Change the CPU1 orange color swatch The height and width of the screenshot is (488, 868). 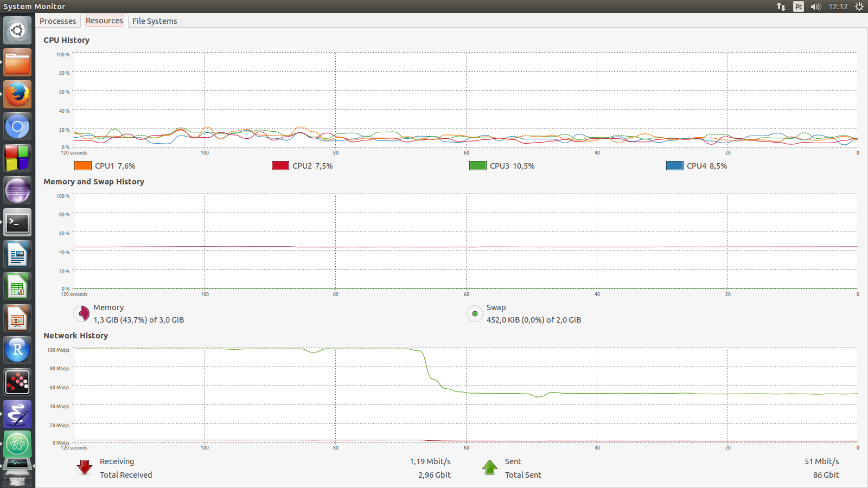[x=83, y=166]
